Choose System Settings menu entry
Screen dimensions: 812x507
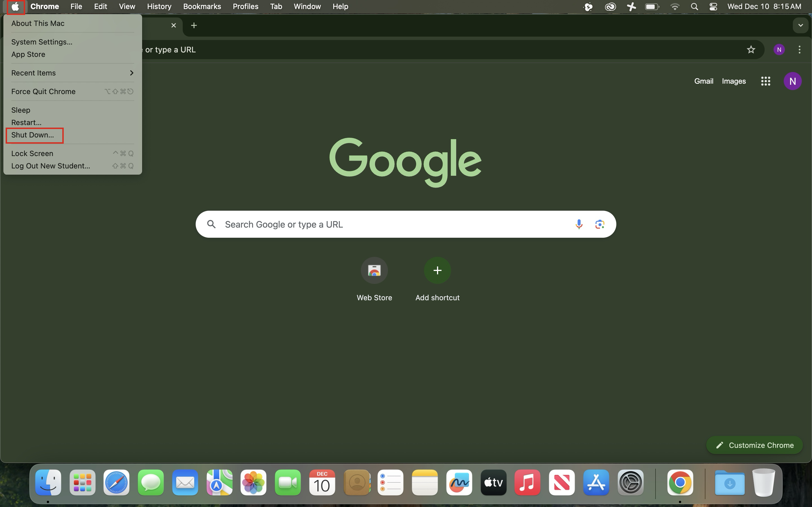click(x=42, y=42)
